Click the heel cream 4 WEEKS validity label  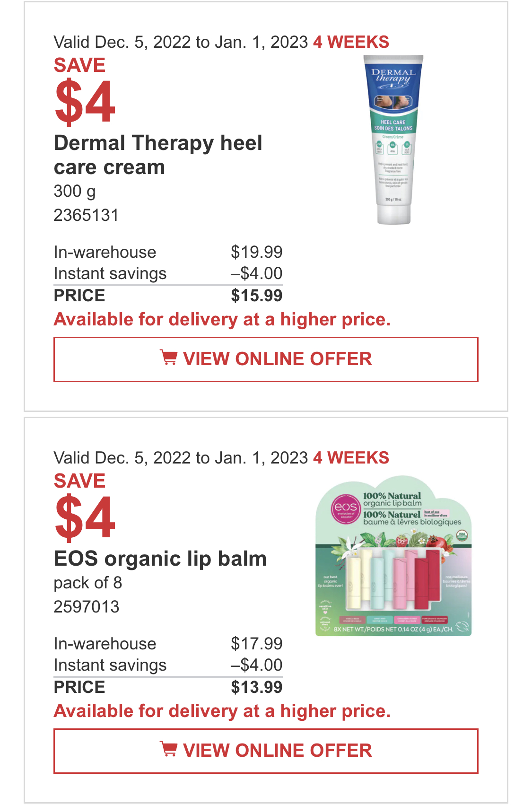(x=351, y=42)
